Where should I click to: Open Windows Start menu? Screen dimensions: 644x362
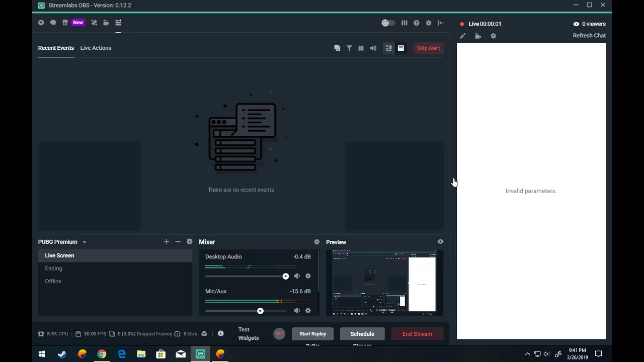pos(42,354)
